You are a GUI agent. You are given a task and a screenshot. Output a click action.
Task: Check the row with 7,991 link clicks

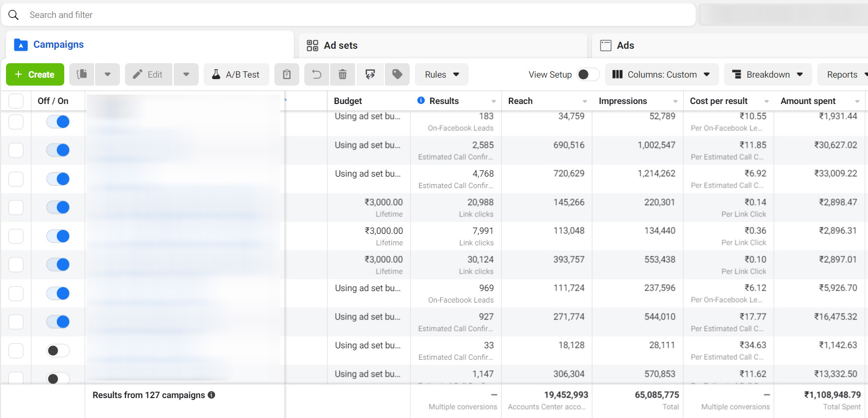(x=16, y=236)
